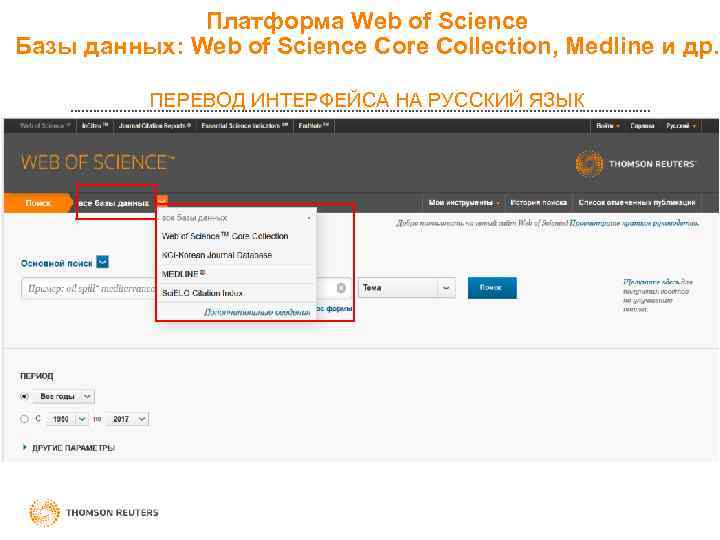Open the quick guide link top right
Image resolution: width=720 pixels, height=540 pixels.
(x=634, y=224)
